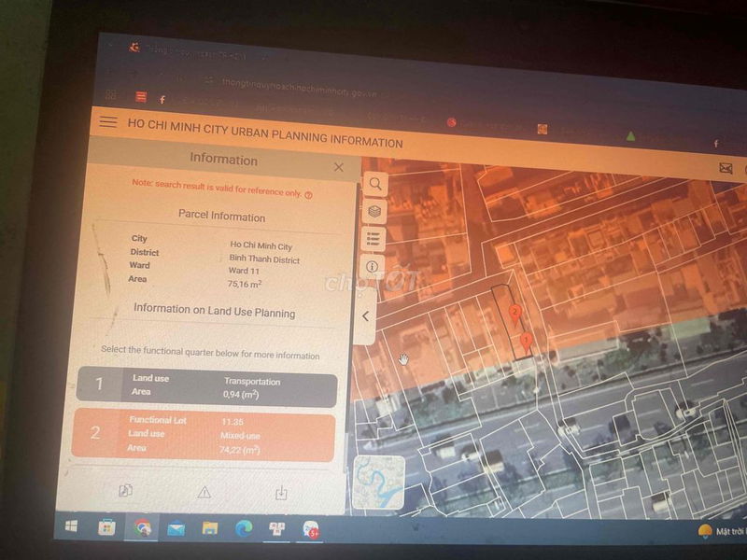The width and height of the screenshot is (747, 560).
Task: Click the document icon at panel bottom left
Action: 125,490
